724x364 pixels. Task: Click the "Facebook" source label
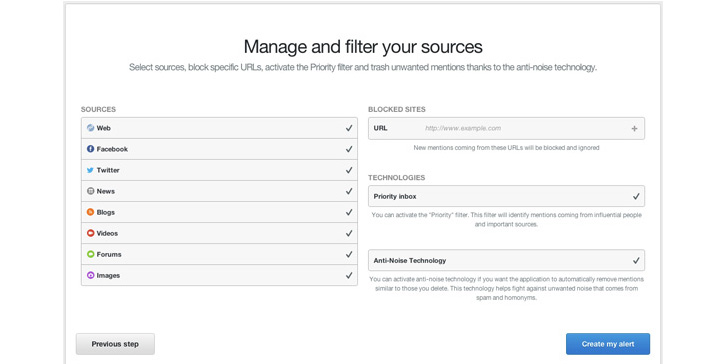coord(112,149)
